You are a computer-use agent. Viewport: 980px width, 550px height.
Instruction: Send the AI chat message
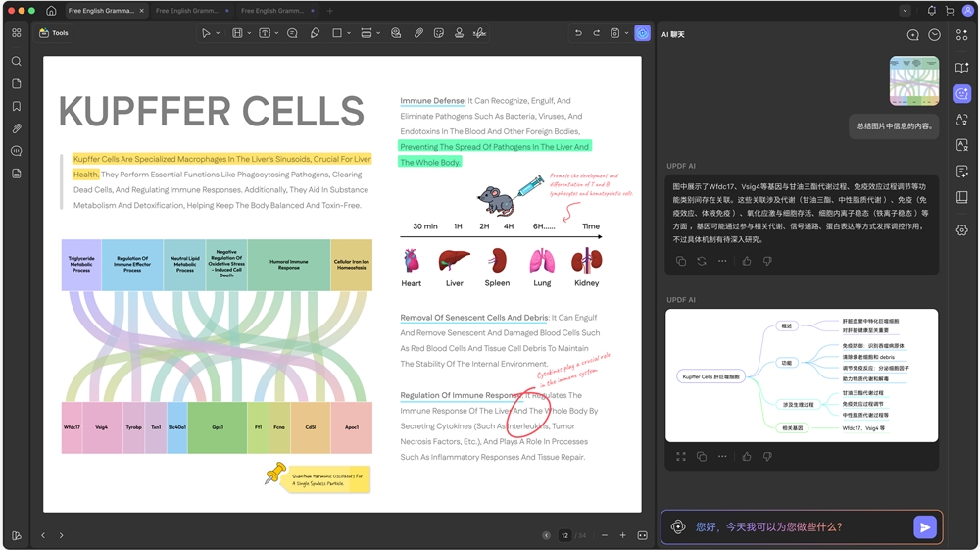(x=924, y=526)
